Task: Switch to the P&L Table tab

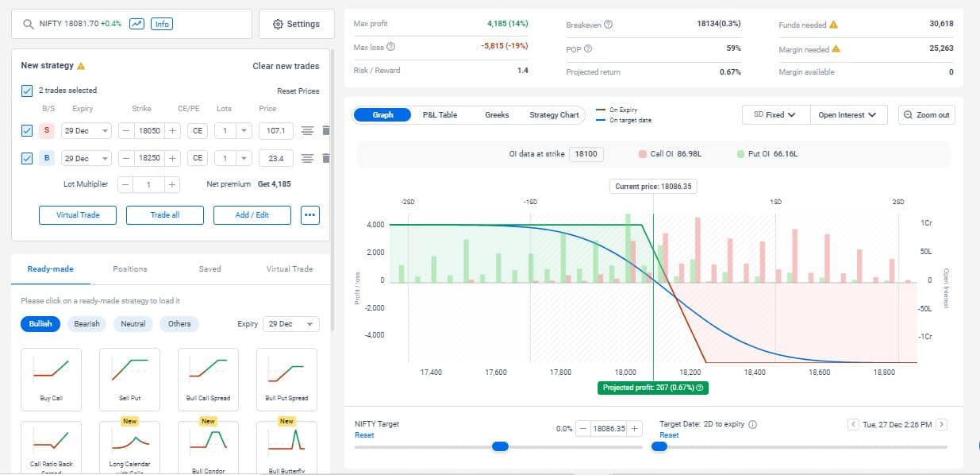Action: [441, 114]
